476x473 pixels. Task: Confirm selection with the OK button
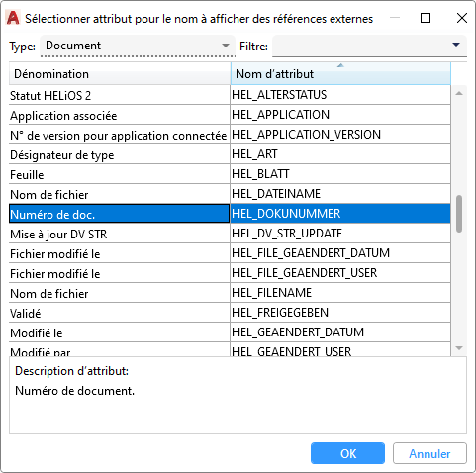(347, 453)
